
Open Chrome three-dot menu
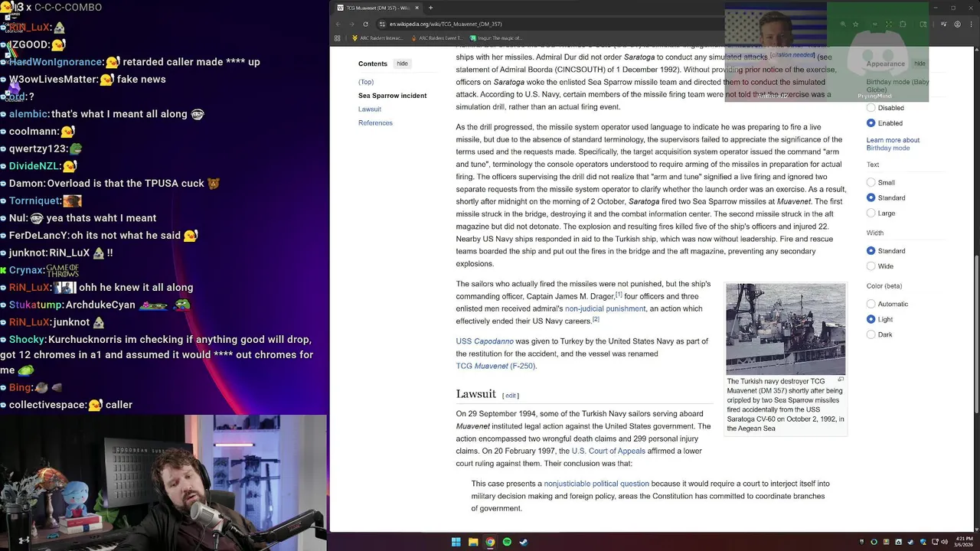(971, 24)
